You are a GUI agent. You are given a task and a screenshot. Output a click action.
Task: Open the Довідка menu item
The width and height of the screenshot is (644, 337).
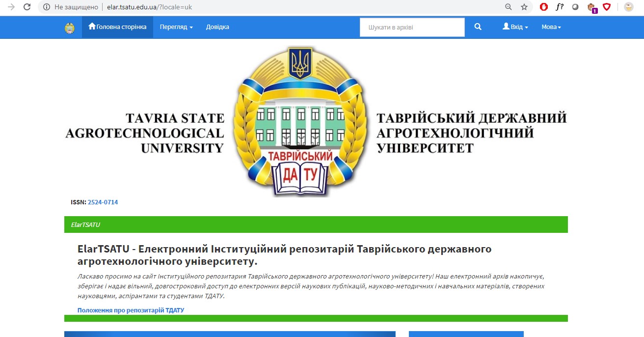coord(217,27)
